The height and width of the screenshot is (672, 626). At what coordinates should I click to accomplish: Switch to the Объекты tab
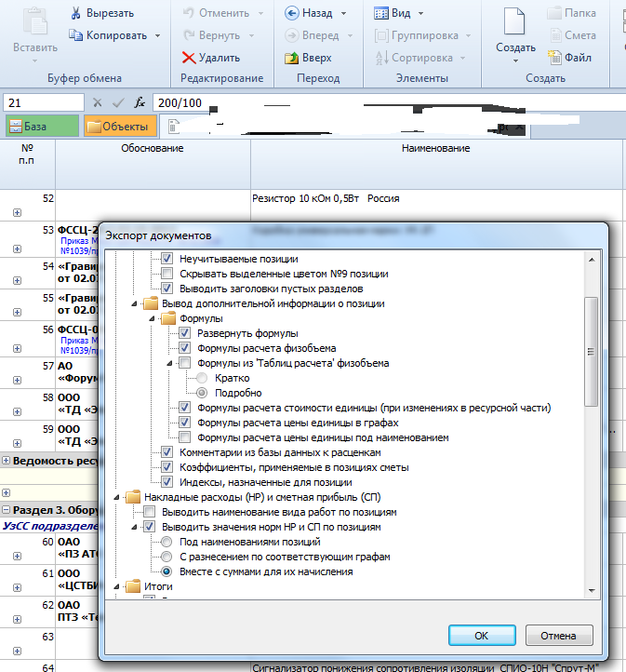pyautogui.click(x=120, y=126)
